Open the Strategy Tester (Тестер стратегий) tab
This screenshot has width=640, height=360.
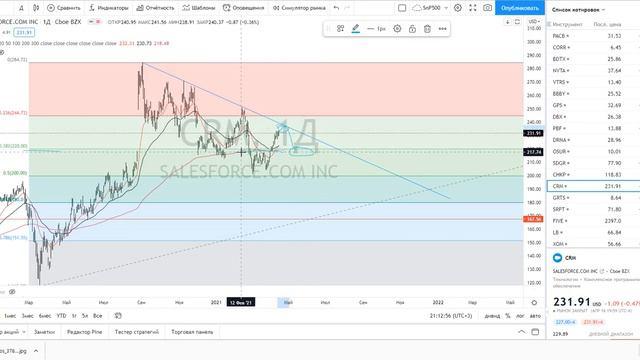[x=137, y=332]
